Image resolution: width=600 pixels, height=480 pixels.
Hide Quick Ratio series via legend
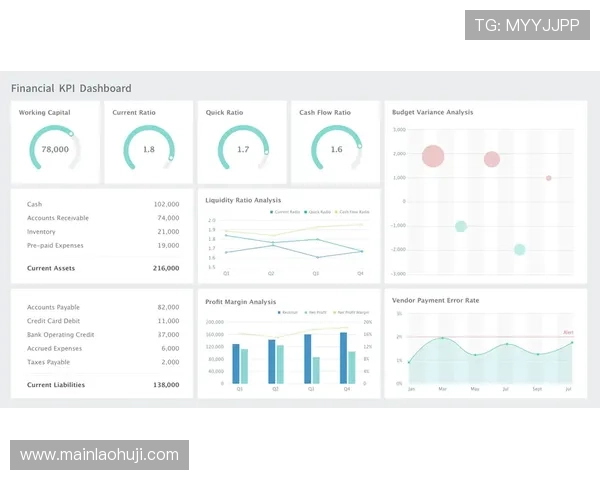click(x=318, y=212)
